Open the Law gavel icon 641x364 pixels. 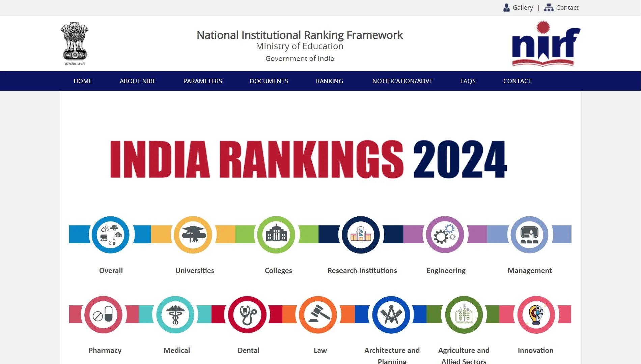318,315
